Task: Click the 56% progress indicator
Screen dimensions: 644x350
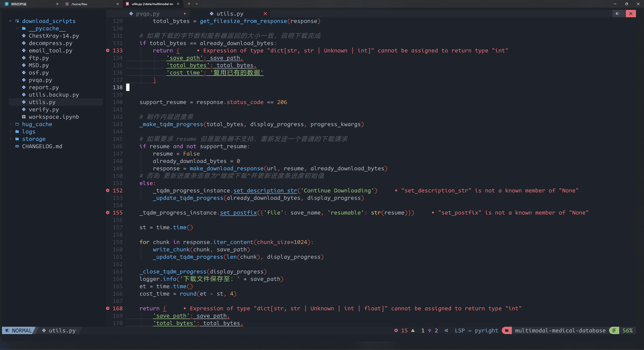Action: click(628, 331)
